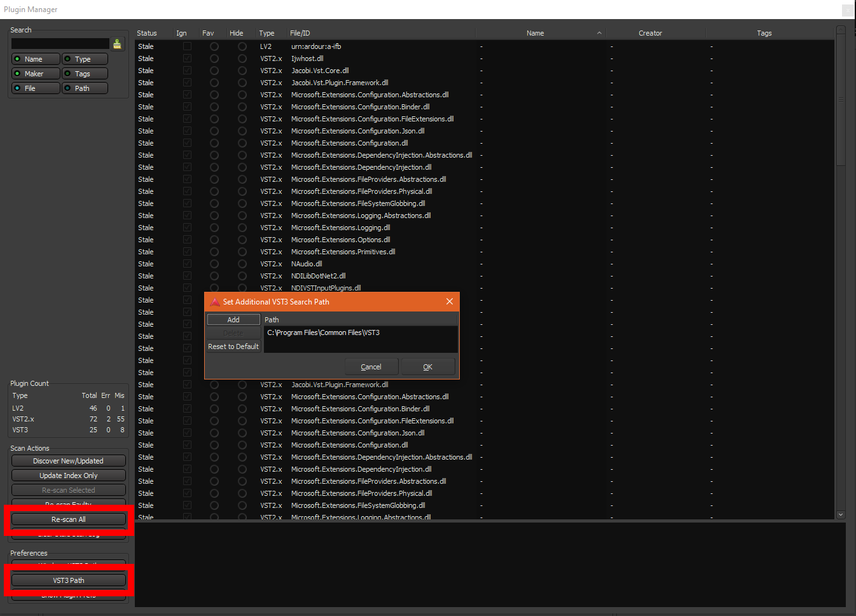Image resolution: width=856 pixels, height=616 pixels.
Task: Mark Jacobi.Vst.Core.dll as favorite
Action: point(214,71)
